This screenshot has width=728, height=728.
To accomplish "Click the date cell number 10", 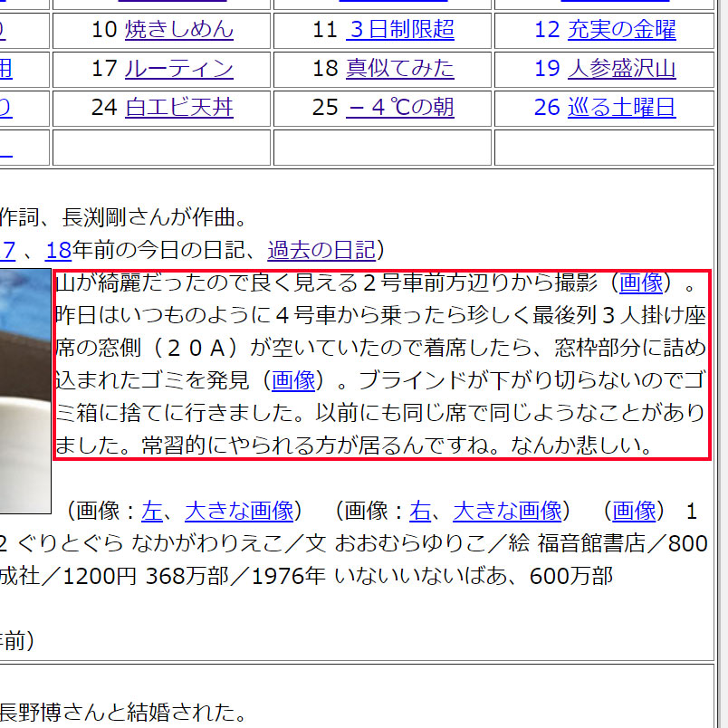I will click(x=104, y=30).
